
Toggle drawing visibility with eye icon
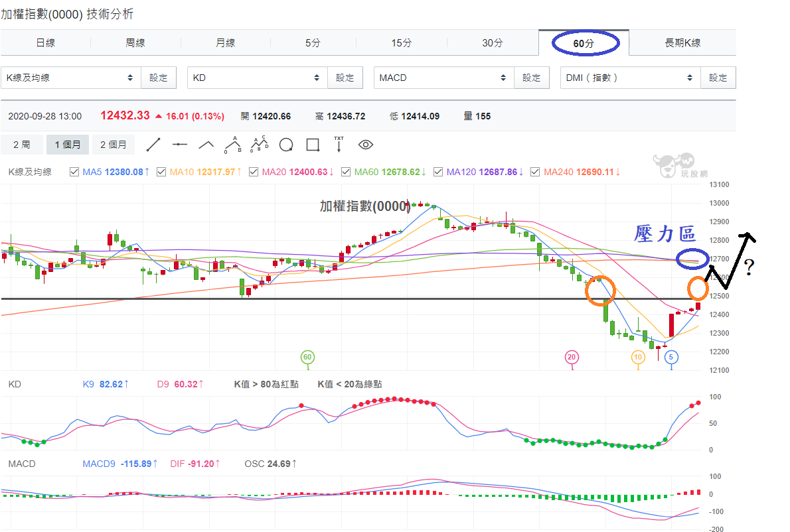366,145
